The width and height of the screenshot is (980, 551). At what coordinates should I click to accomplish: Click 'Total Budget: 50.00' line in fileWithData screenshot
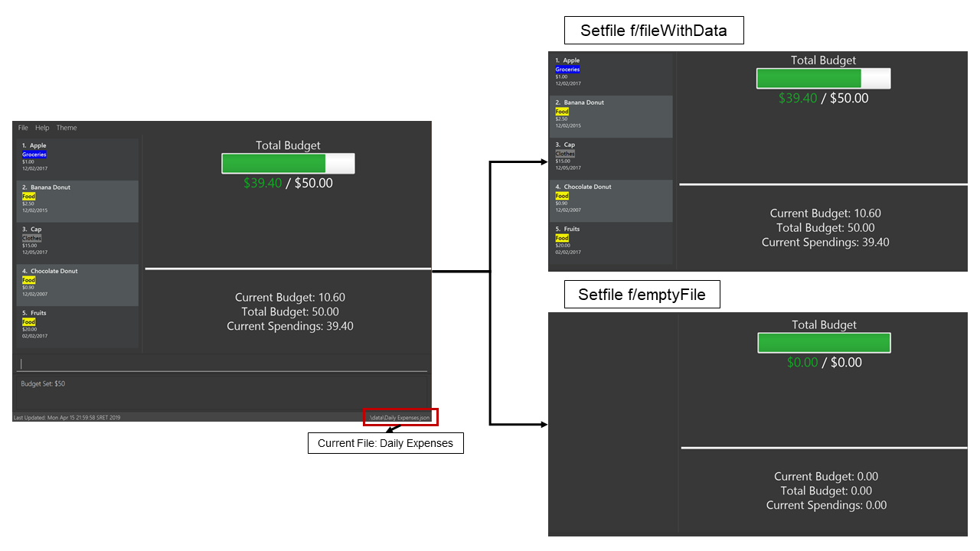click(825, 228)
